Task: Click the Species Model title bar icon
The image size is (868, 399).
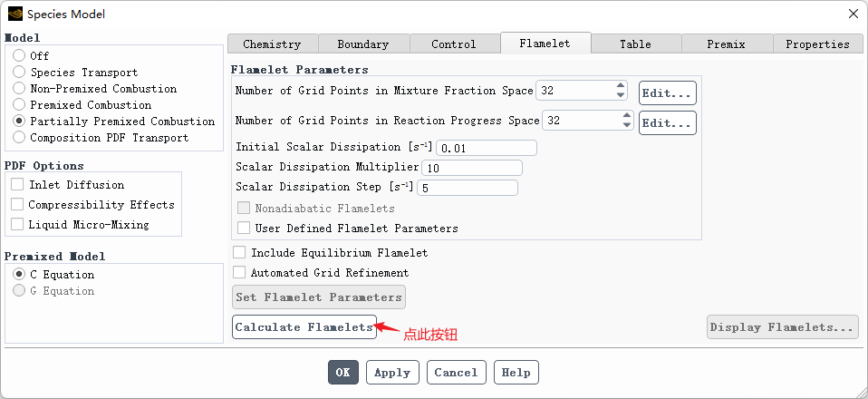Action: coord(15,14)
